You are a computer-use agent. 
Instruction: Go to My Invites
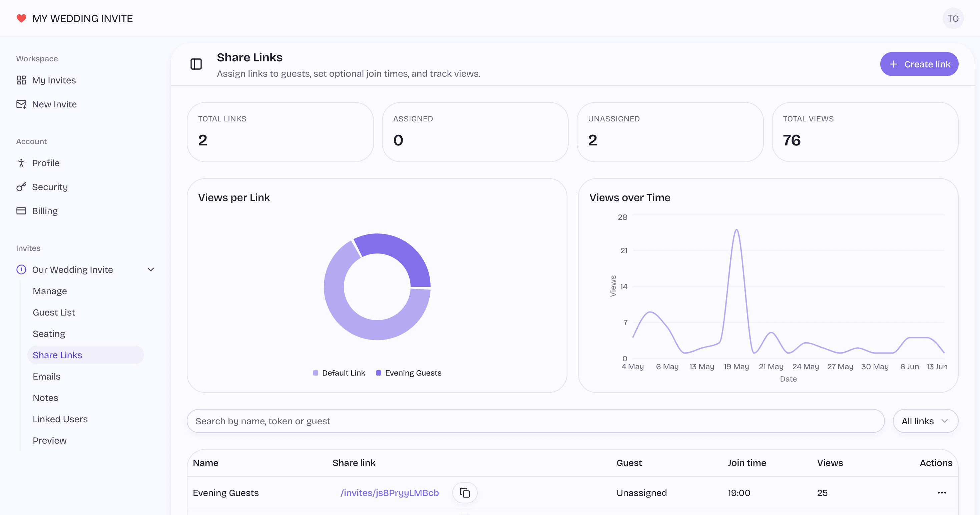click(54, 80)
